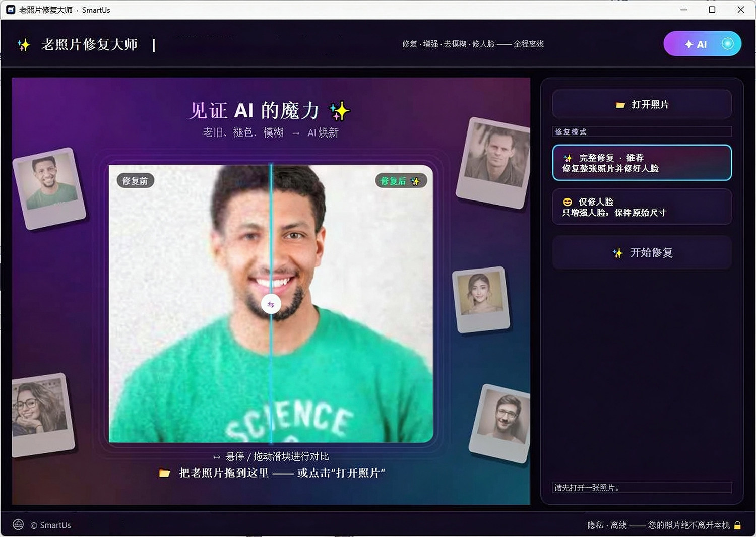756x537 pixels.
Task: Click the © SmartUs footer text
Action: [51, 525]
